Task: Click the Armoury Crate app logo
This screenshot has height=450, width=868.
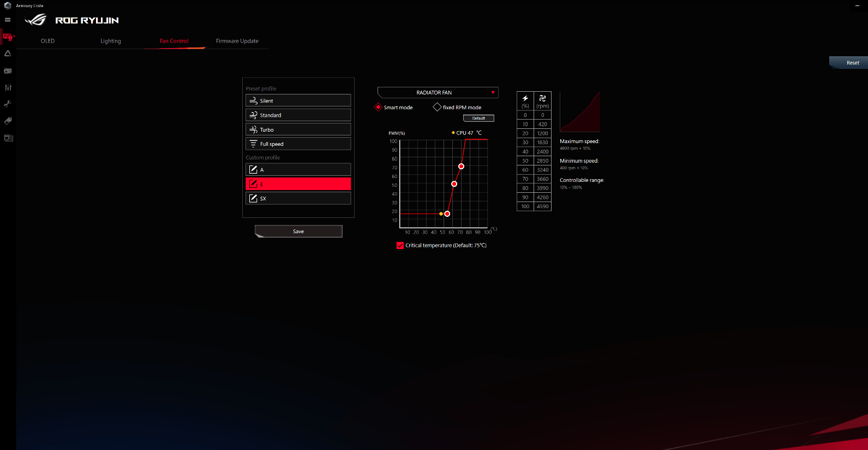Action: click(8, 5)
